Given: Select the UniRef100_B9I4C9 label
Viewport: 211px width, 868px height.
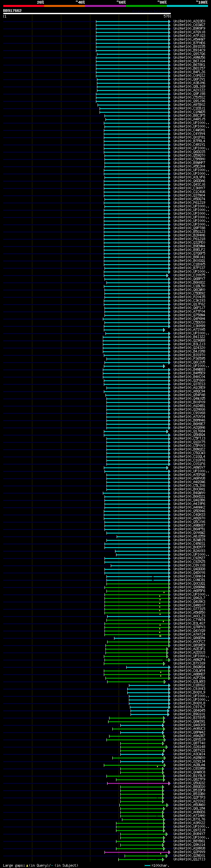Looking at the screenshot, I should pyautogui.click(x=189, y=50).
